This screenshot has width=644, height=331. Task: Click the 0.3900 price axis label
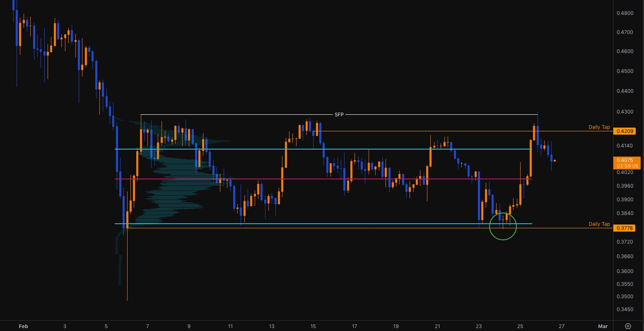pyautogui.click(x=625, y=200)
